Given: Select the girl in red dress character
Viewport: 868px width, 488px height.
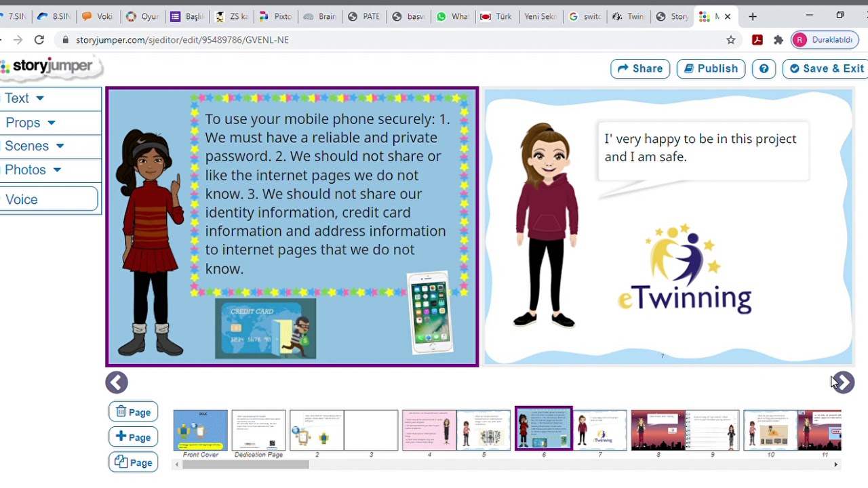Looking at the screenshot, I should [150, 244].
